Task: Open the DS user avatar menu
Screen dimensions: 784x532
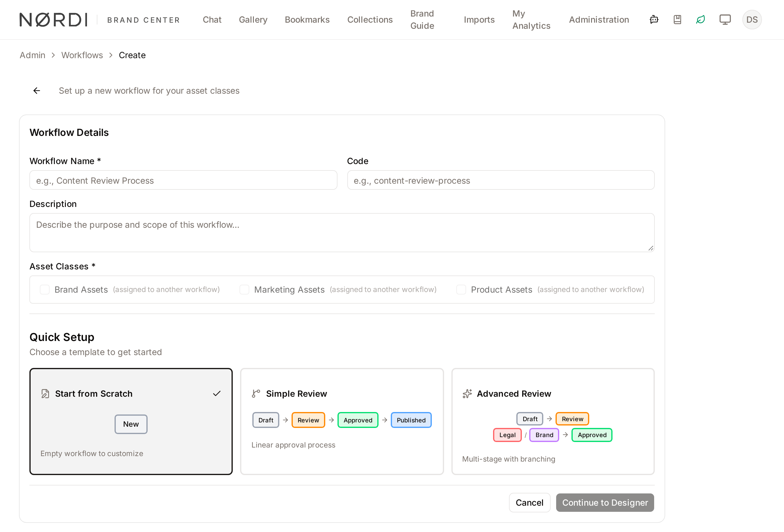Action: (752, 20)
